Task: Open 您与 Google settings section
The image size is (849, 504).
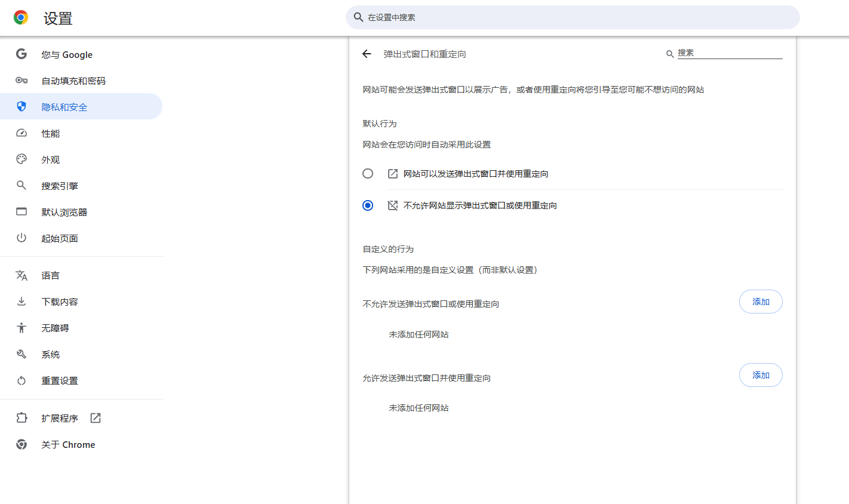Action: click(81, 54)
